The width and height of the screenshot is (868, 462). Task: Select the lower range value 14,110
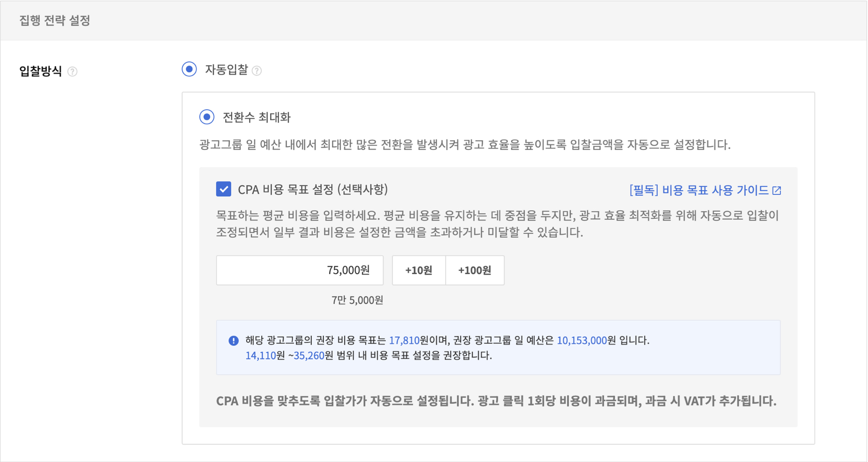pyautogui.click(x=260, y=356)
